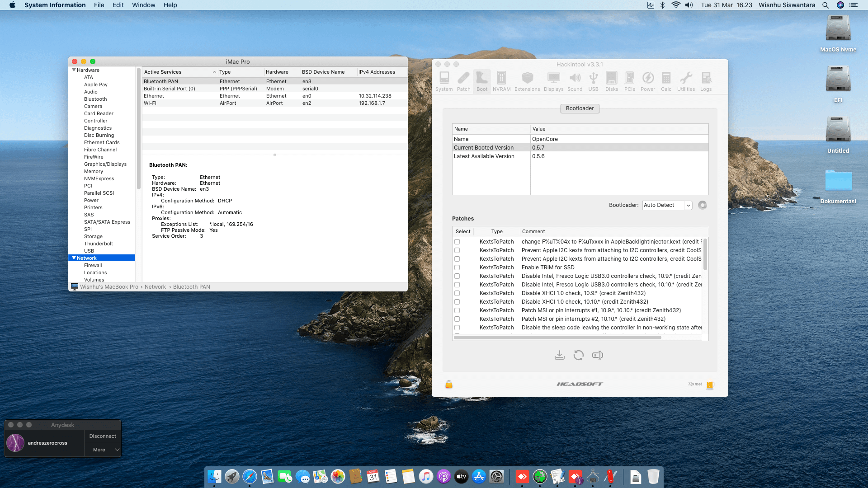This screenshot has height=488, width=868.
Task: Sort by the Active Services column header
Action: (x=180, y=72)
